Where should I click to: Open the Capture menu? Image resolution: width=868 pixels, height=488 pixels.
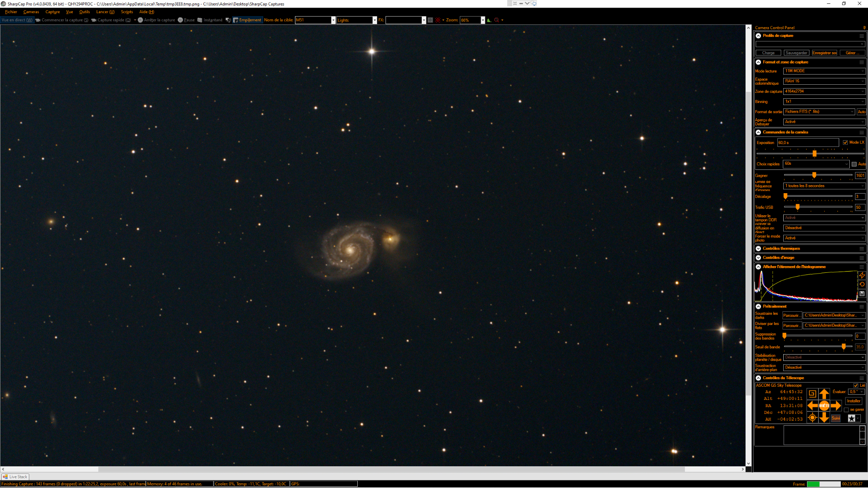pos(53,12)
